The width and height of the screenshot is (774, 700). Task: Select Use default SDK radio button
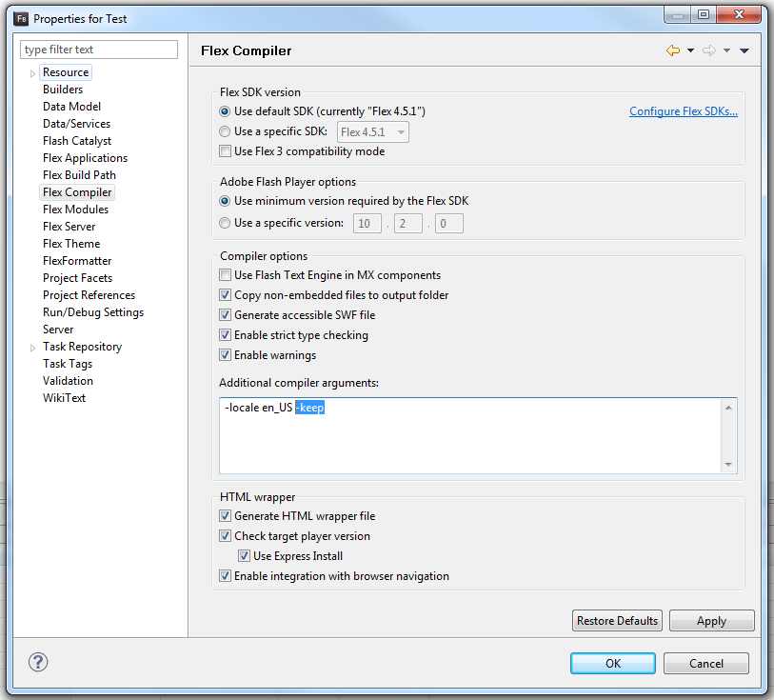pyautogui.click(x=225, y=111)
